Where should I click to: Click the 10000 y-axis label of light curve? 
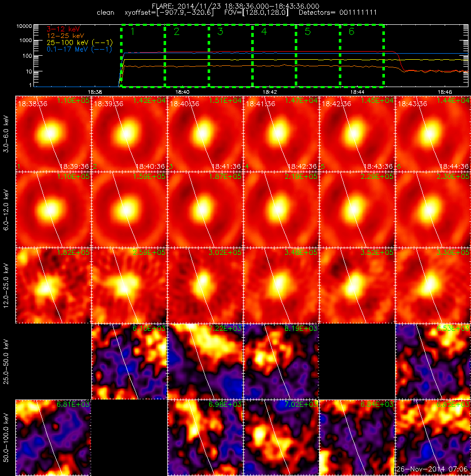click(24, 26)
